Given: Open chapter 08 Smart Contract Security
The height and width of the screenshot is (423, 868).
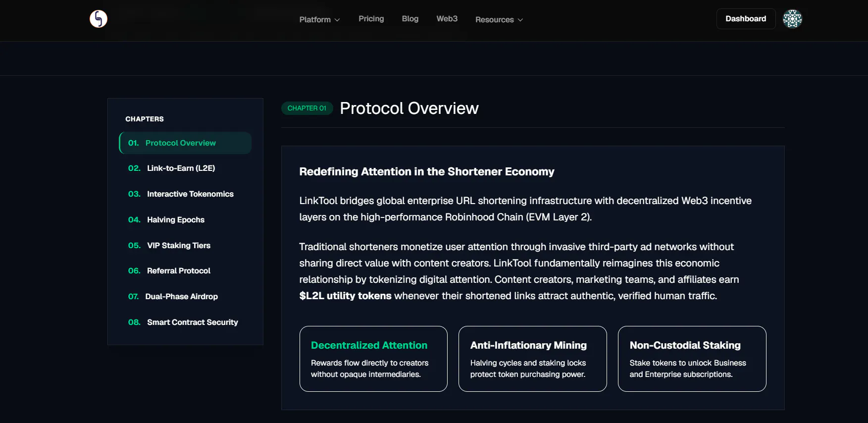Looking at the screenshot, I should (185, 322).
